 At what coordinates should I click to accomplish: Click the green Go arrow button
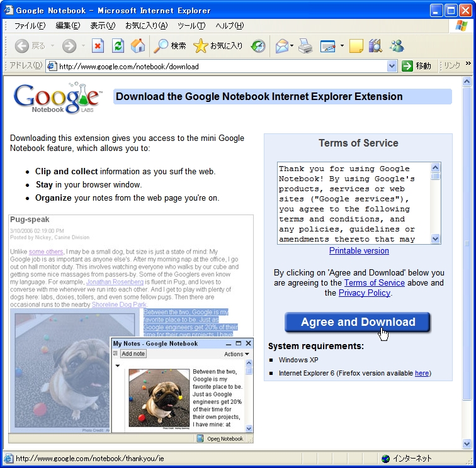(407, 66)
